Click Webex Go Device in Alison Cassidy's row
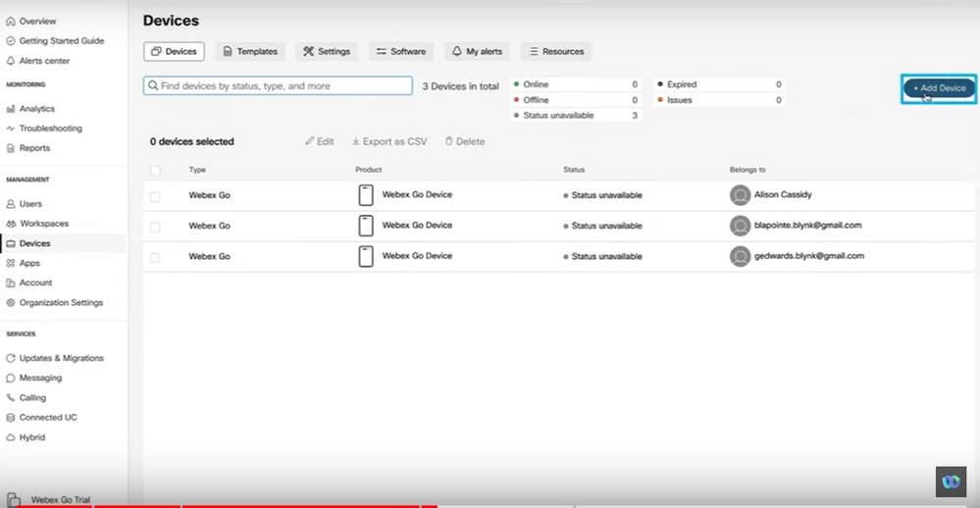980x508 pixels. coord(417,194)
